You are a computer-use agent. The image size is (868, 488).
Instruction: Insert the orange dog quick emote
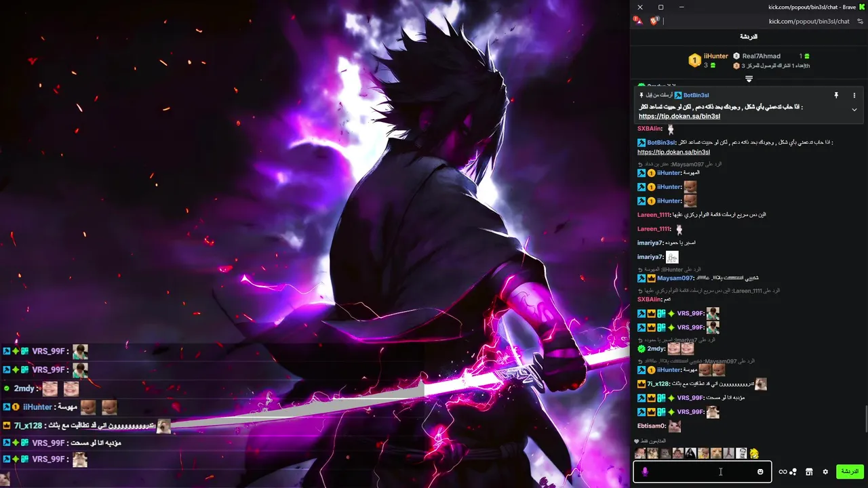(716, 453)
